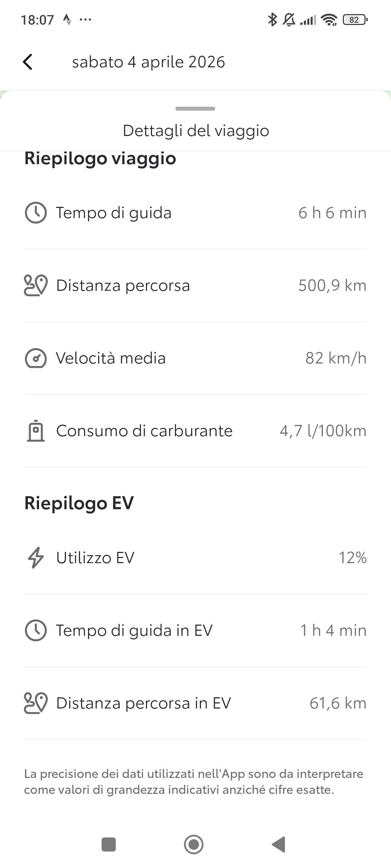Tap the data precision disclaimer text
Screen dimensions: 391x868
[194, 782]
